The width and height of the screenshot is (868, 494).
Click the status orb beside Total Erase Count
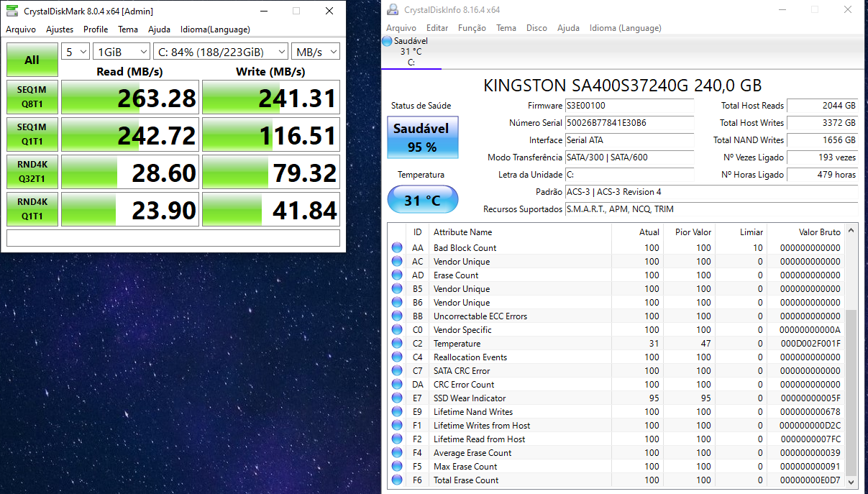click(x=397, y=480)
